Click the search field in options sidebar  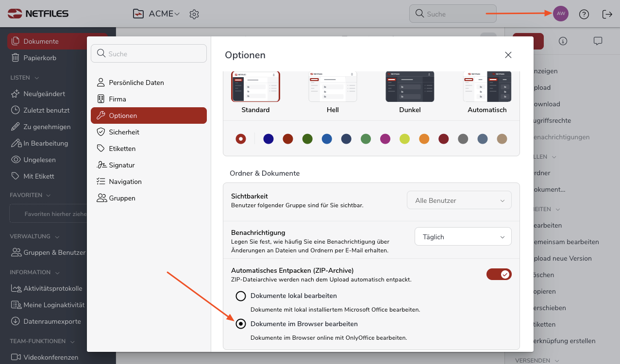[x=149, y=53]
